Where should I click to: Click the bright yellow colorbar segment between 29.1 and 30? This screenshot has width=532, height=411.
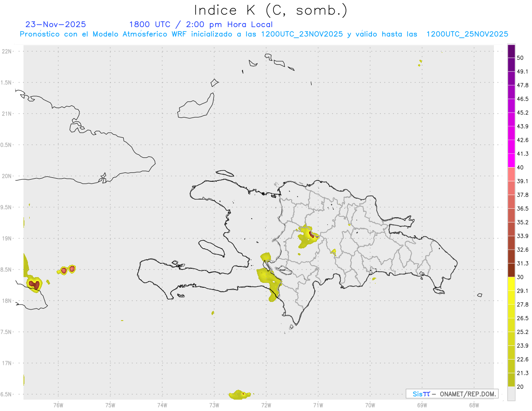[x=511, y=284]
